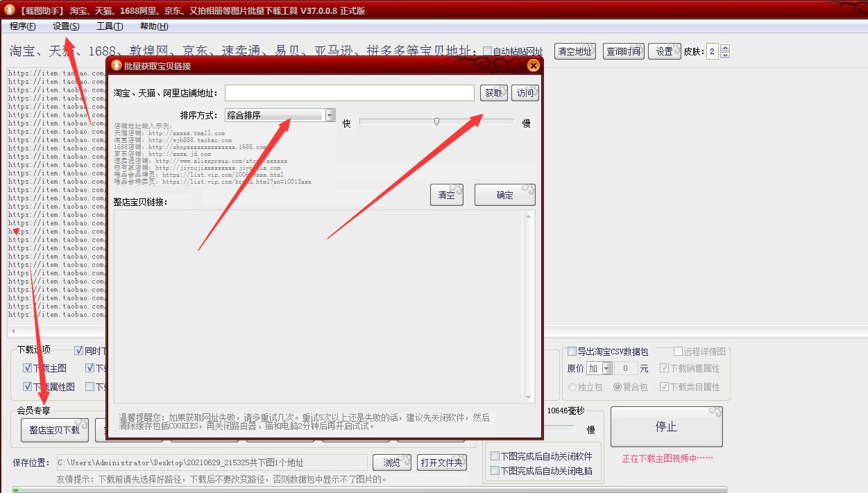
Task: Open the 工具(T) menu
Action: coord(110,26)
